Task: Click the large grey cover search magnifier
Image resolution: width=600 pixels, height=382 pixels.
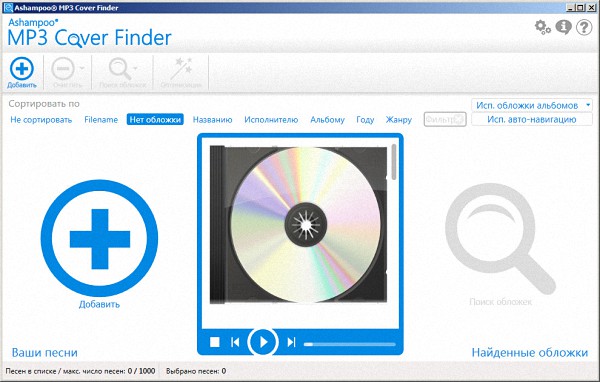Action: [x=500, y=239]
